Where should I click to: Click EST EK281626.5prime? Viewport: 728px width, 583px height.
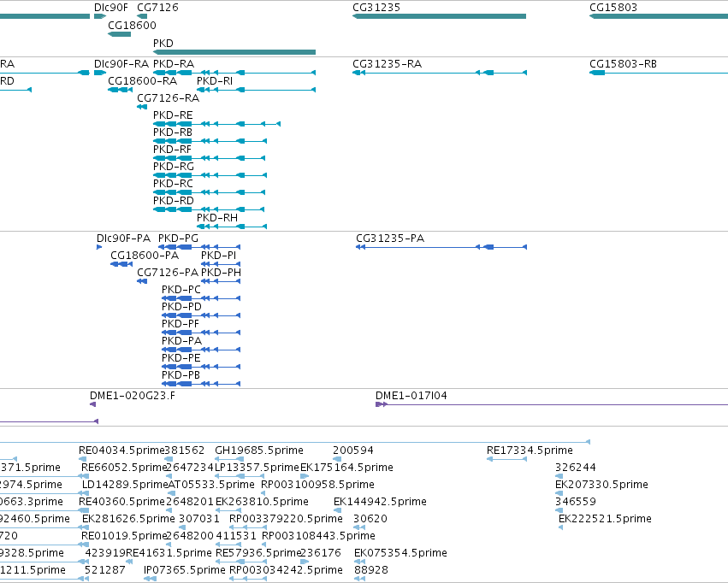point(128,519)
